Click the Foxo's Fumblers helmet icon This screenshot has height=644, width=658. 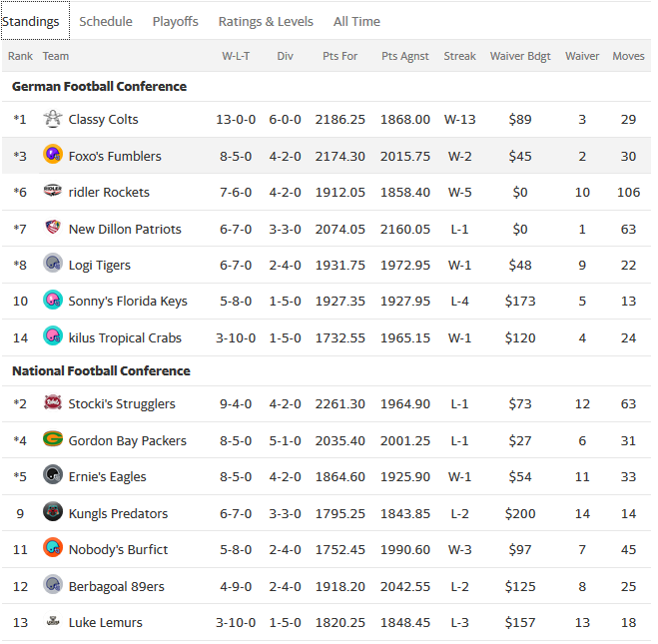click(53, 156)
